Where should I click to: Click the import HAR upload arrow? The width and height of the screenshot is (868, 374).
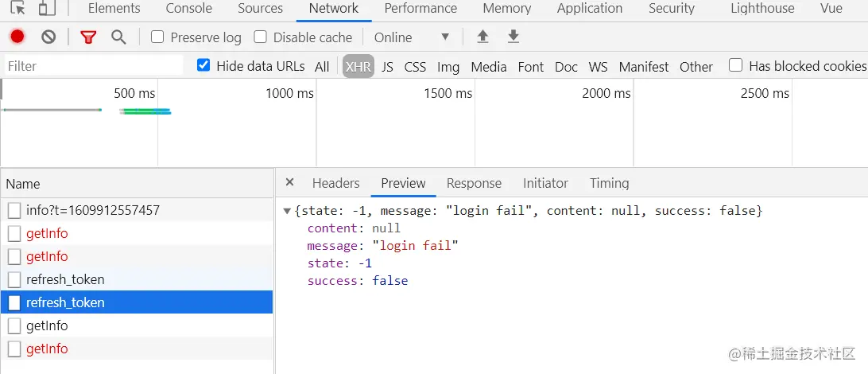pyautogui.click(x=482, y=37)
